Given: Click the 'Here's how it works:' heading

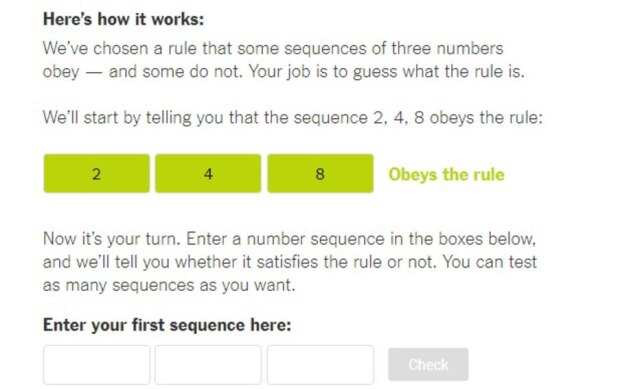Looking at the screenshot, I should [124, 19].
